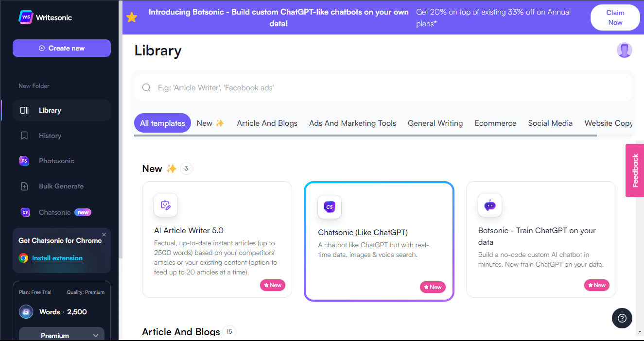
Task: Open the user profile avatar
Action: coord(625,50)
